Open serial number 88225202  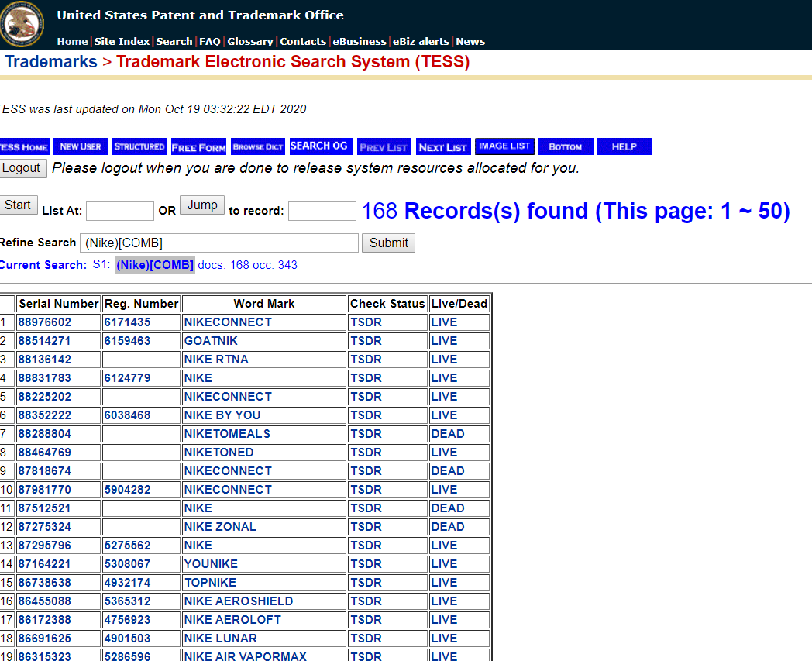[x=44, y=397]
